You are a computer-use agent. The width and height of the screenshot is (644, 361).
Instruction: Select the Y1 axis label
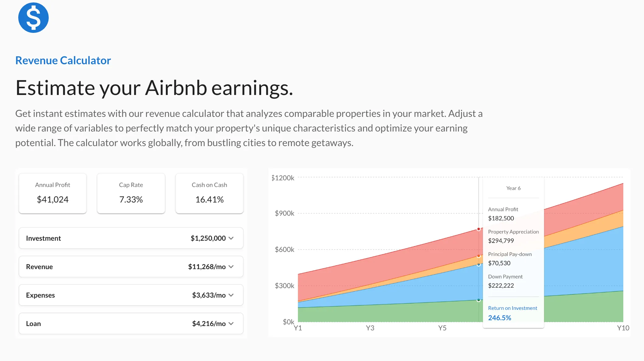298,328
